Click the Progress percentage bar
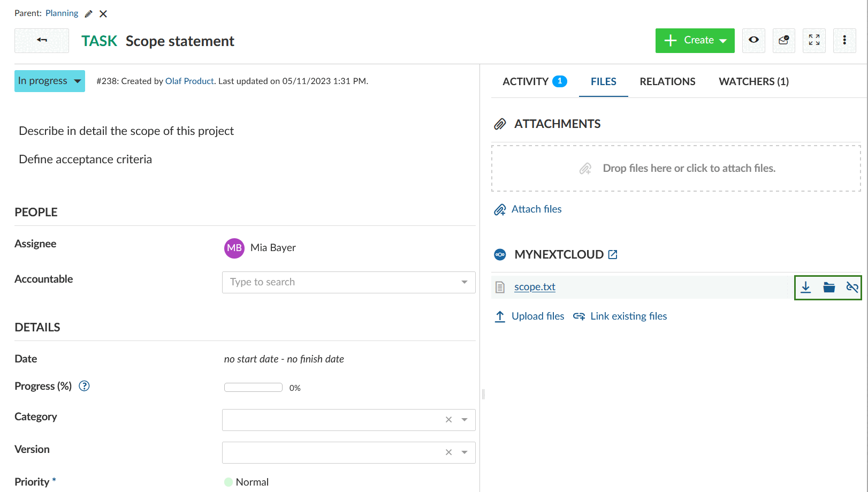 coord(253,387)
